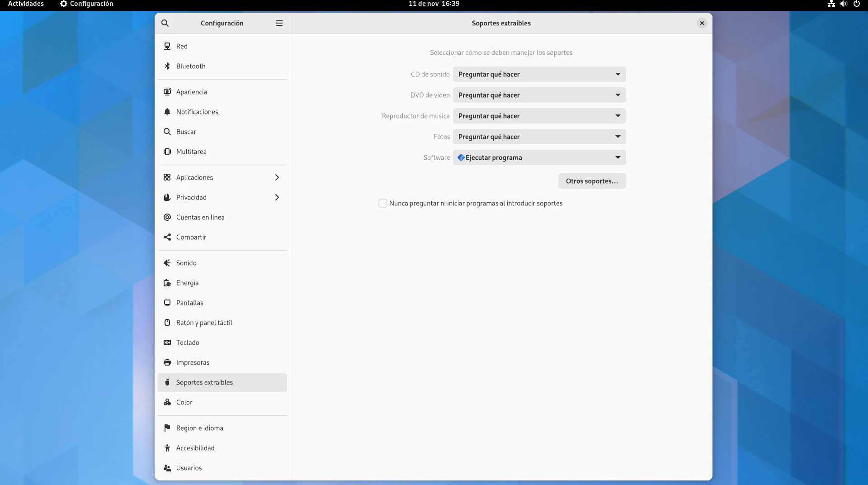Click the search magnifier icon in Configuración header
Image resolution: width=868 pixels, height=485 pixels.
165,23
